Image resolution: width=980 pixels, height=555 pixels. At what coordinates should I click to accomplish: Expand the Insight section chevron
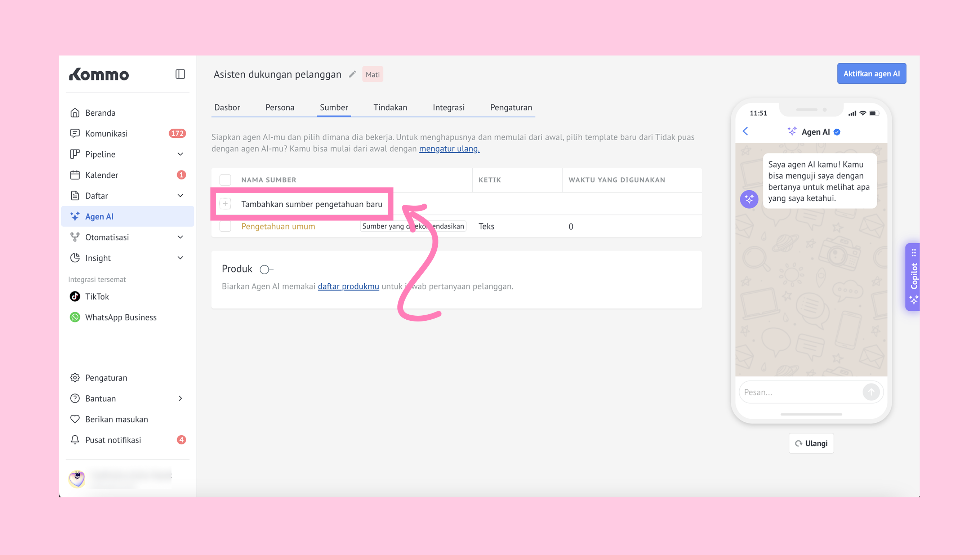point(180,258)
